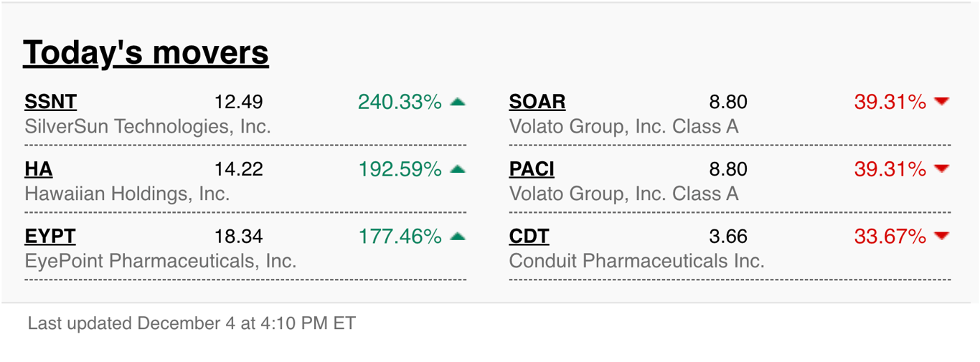Select Conduit Pharmaceuticals Inc. company name
The height and width of the screenshot is (362, 980).
click(x=637, y=261)
